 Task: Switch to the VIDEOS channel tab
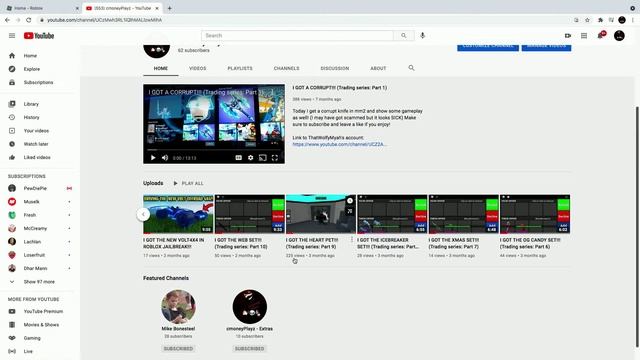point(198,68)
